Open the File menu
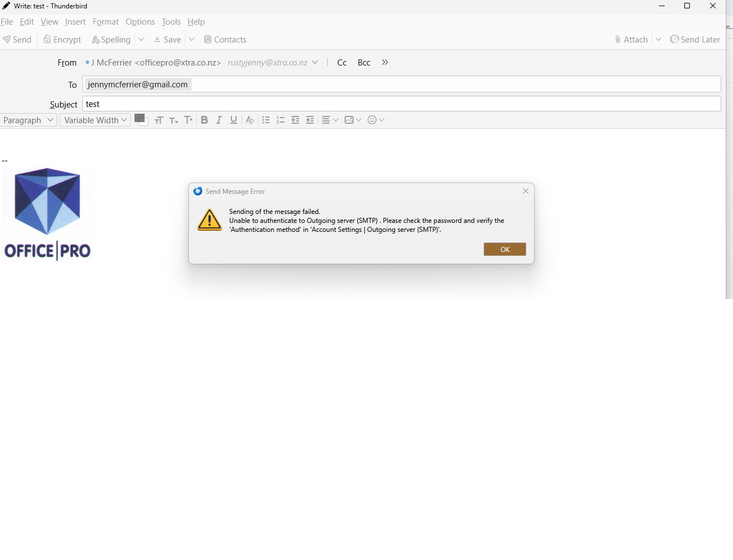The height and width of the screenshot is (560, 733). point(7,22)
